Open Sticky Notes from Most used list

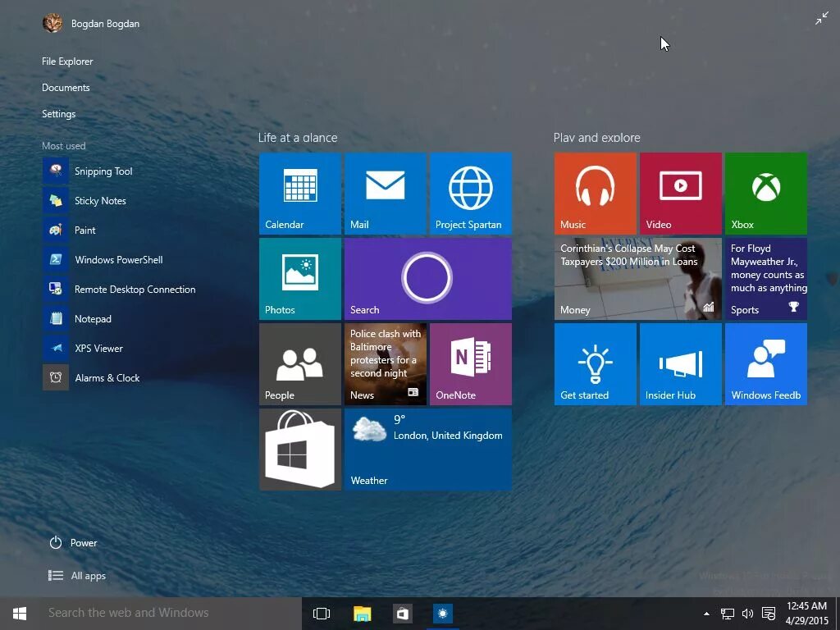pos(84,201)
